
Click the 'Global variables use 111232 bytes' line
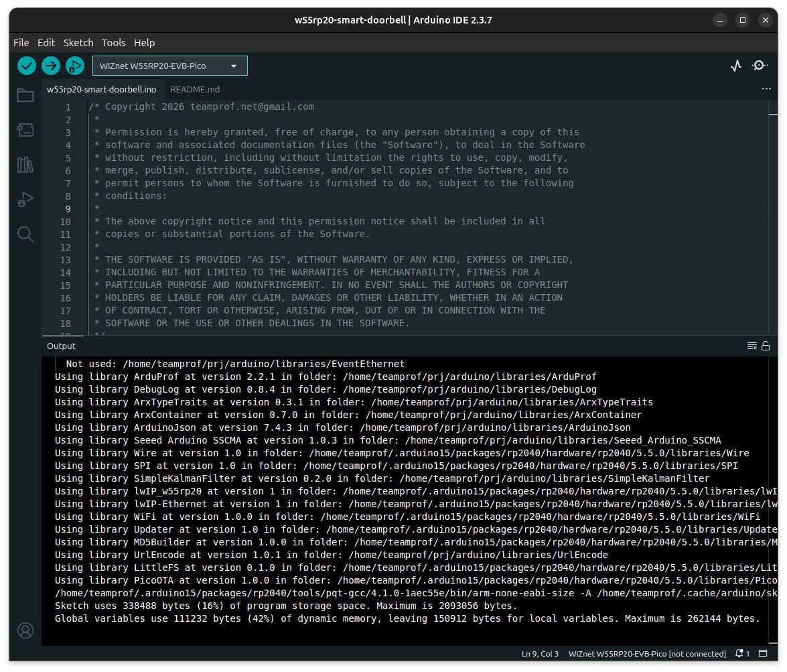pos(407,618)
